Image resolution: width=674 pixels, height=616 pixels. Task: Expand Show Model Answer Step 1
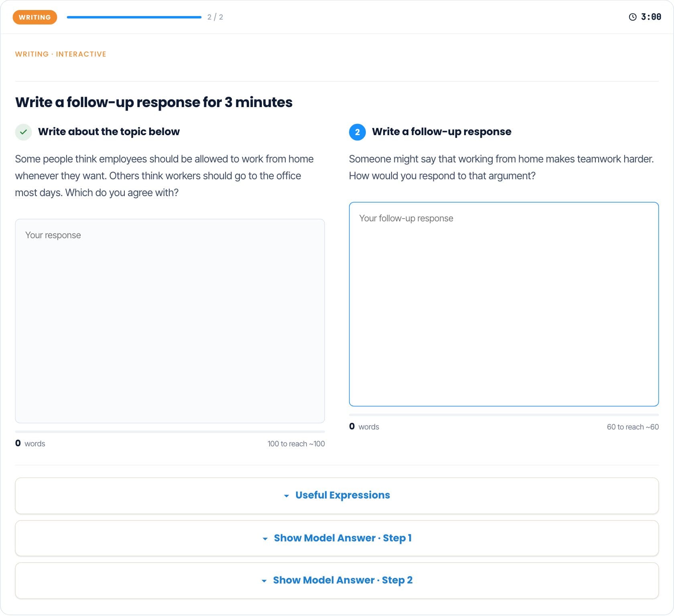337,538
